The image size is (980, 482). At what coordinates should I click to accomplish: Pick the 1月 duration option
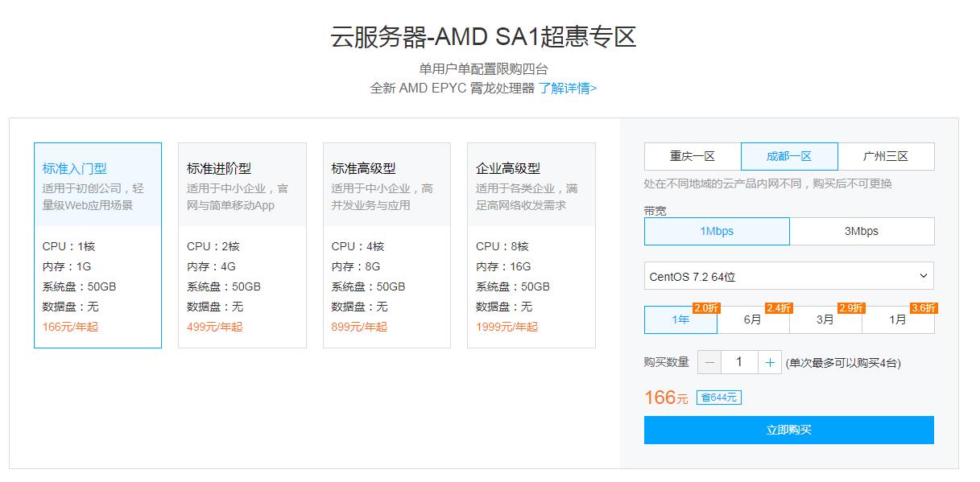tap(898, 319)
